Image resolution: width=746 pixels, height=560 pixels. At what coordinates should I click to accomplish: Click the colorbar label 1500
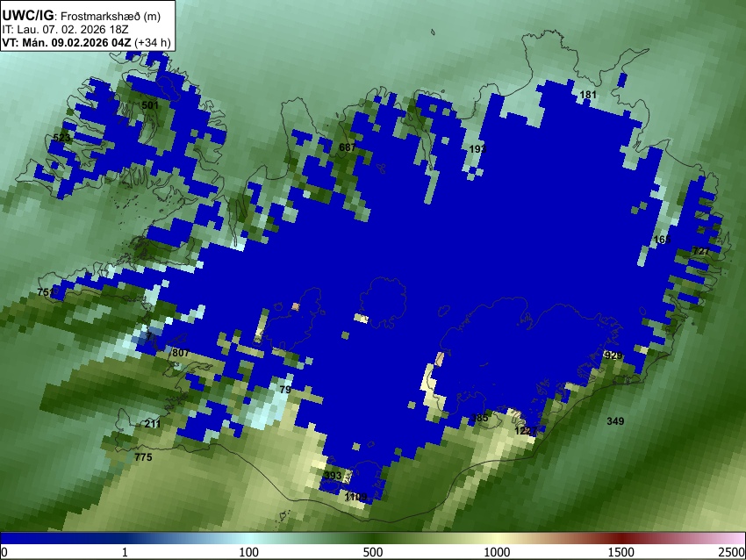point(620,552)
